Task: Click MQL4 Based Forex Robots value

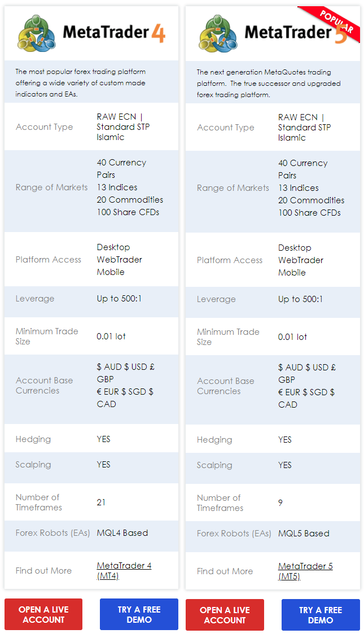Action: (x=122, y=532)
